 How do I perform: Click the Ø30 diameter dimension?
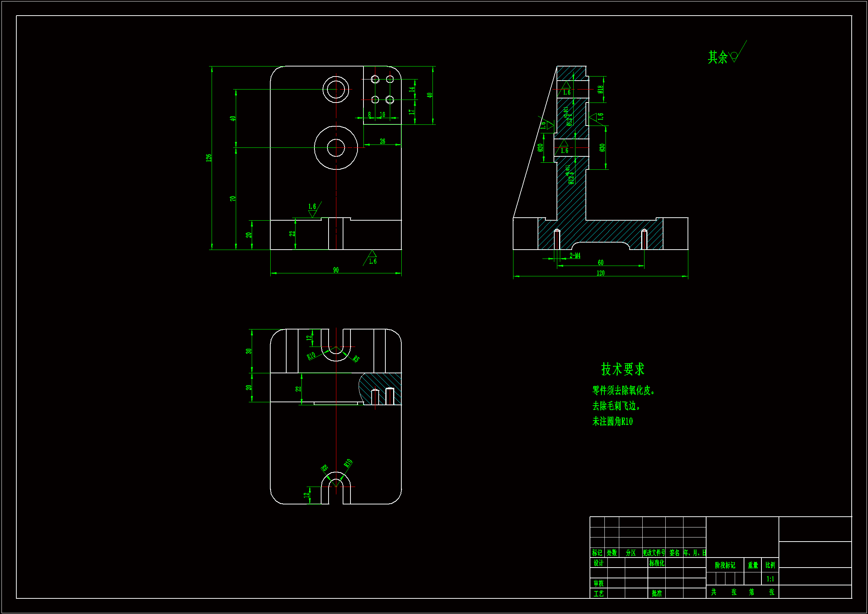pyautogui.click(x=602, y=147)
